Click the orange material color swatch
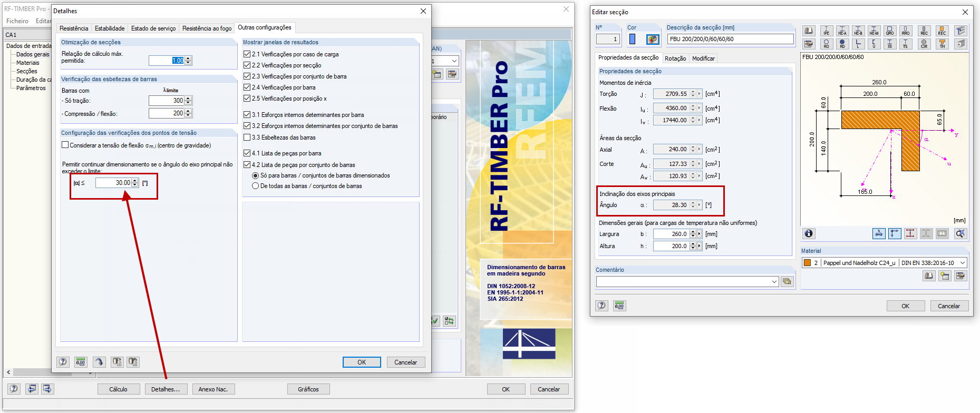980x413 pixels. point(807,263)
